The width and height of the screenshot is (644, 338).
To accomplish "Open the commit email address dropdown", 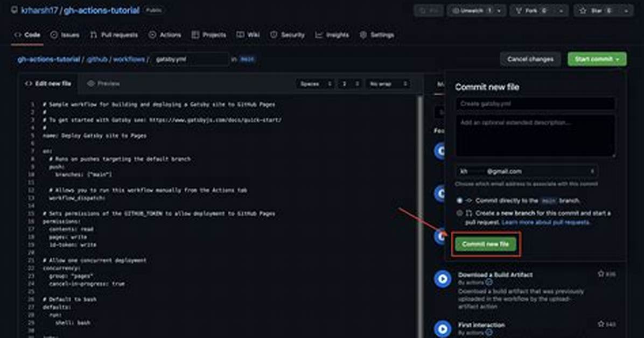I will click(527, 171).
